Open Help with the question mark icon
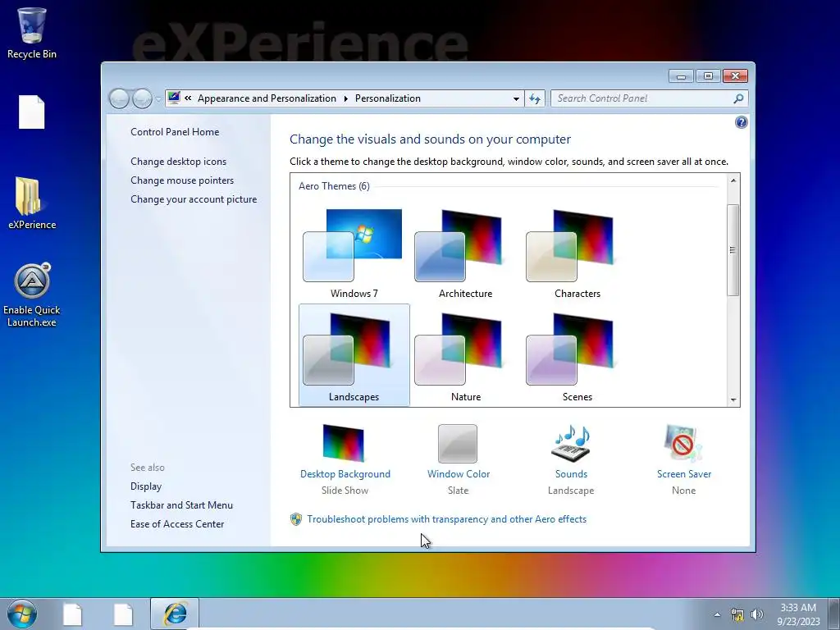The width and height of the screenshot is (840, 630). pos(741,122)
